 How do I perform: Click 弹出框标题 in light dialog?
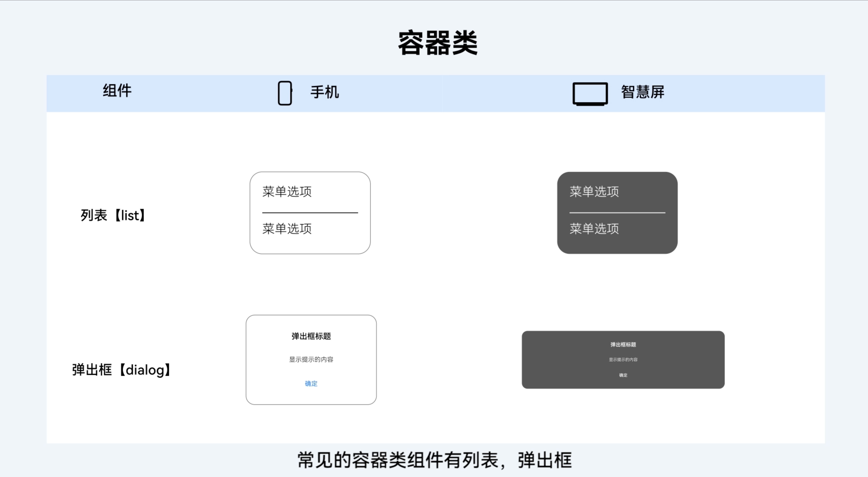pyautogui.click(x=311, y=336)
